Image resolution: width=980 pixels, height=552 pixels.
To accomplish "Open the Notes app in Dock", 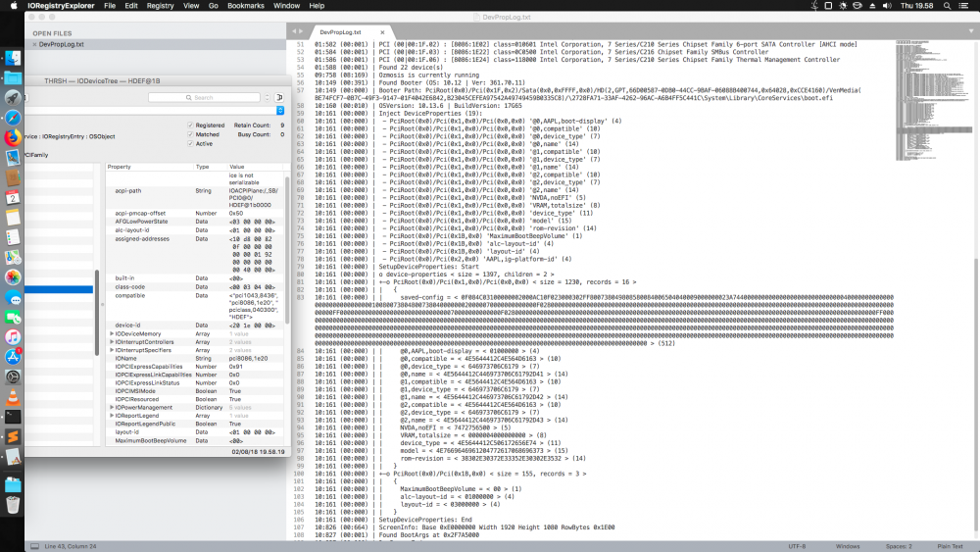I will [13, 218].
